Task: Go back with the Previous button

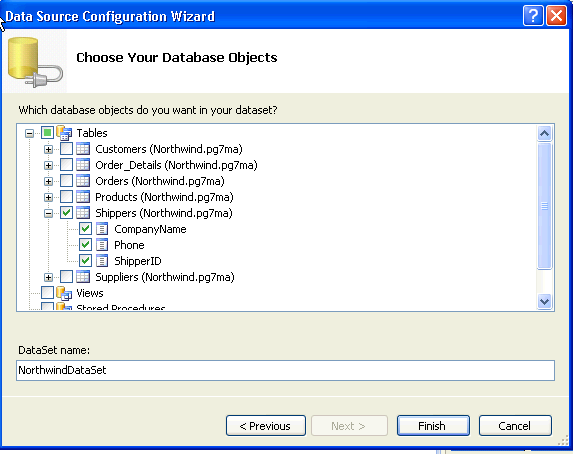Action: tap(266, 426)
